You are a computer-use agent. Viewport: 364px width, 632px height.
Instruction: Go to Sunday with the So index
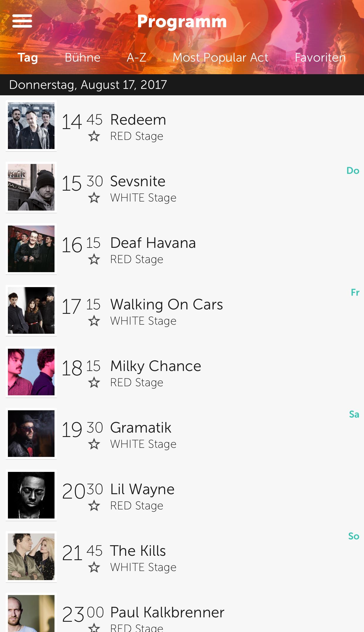click(x=354, y=536)
